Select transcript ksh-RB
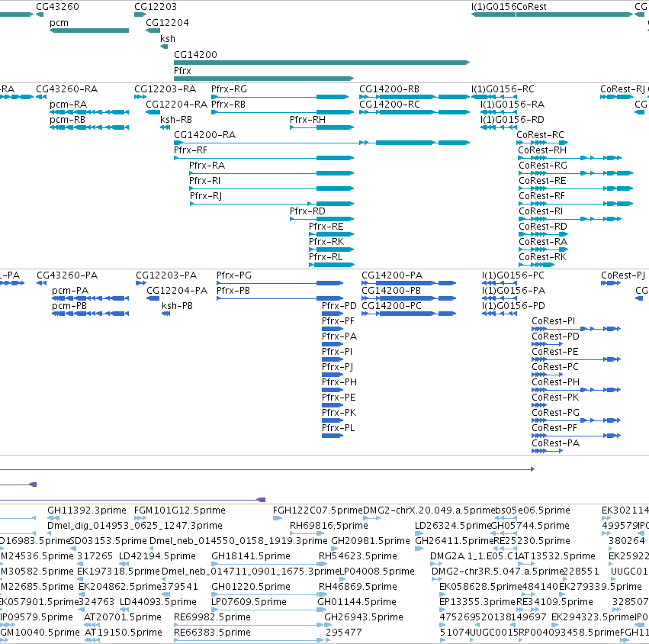Viewport: 649px width, 644px height. coord(165,127)
